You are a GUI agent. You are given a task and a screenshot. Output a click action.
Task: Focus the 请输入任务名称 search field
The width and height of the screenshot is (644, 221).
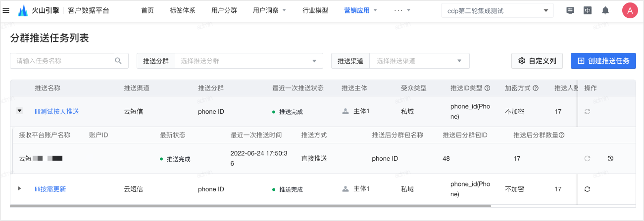click(69, 61)
